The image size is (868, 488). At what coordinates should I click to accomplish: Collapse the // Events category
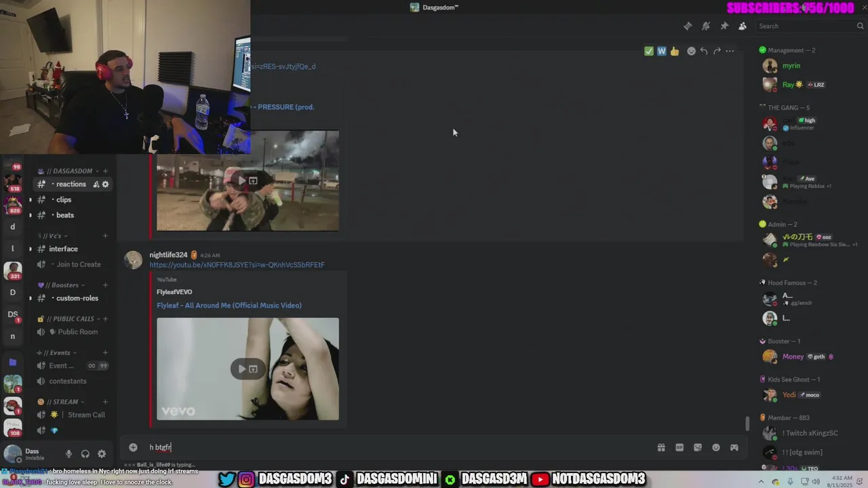pos(57,352)
